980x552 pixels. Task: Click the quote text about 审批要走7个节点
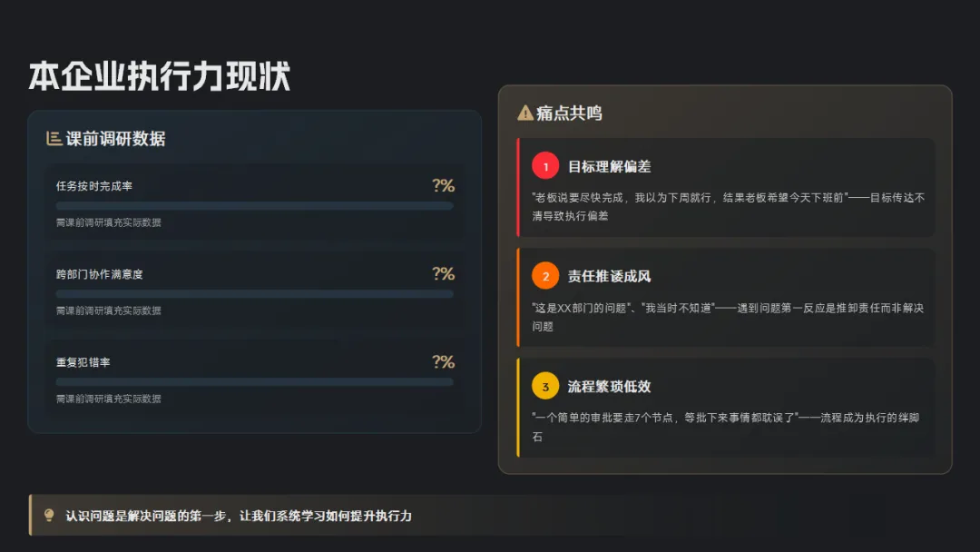click(x=726, y=427)
